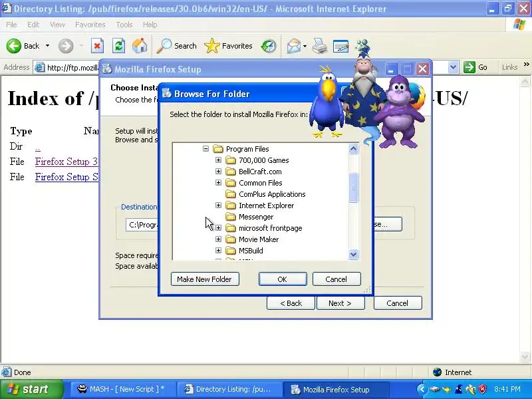The width and height of the screenshot is (532, 399).
Task: Expand the MSBuild folder
Action: pos(218,251)
